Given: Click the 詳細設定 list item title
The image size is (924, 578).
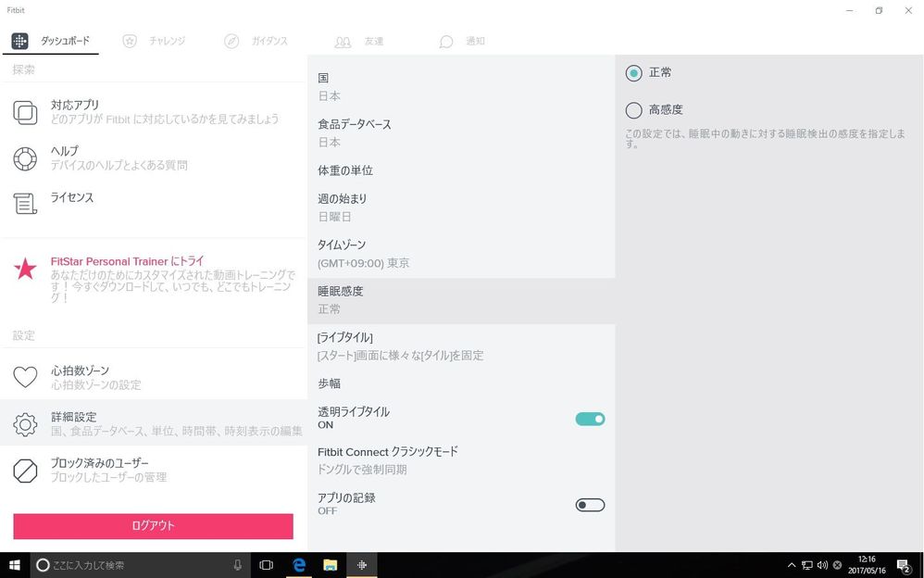Looking at the screenshot, I should pos(74,417).
